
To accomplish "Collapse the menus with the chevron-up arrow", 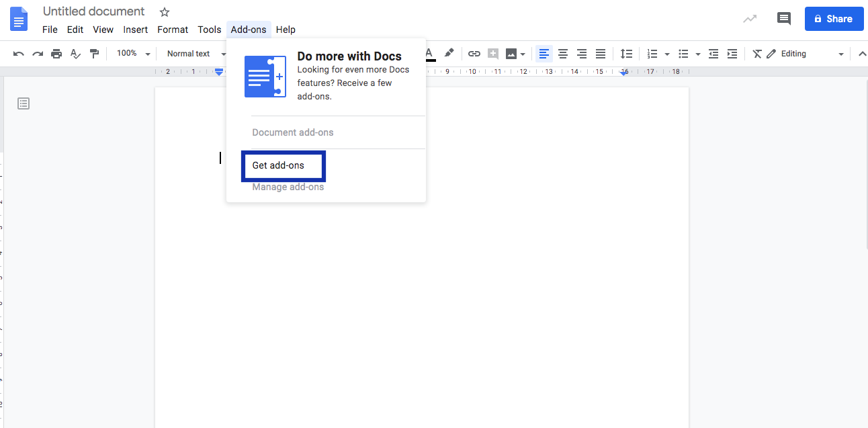I will coord(863,54).
